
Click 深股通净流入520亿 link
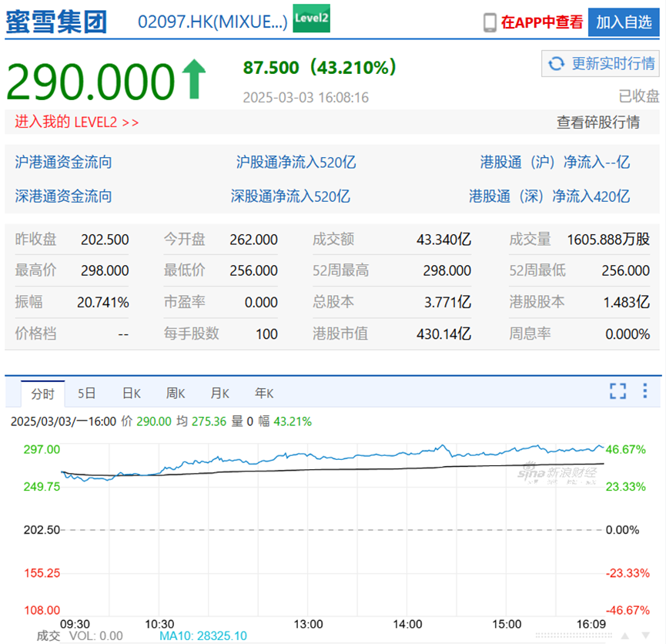coord(290,196)
